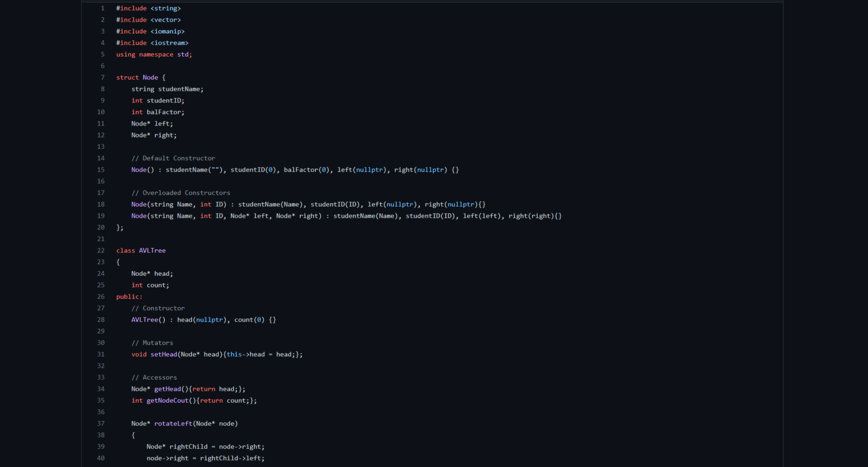
Task: Click line number 28 in the gutter
Action: point(101,320)
